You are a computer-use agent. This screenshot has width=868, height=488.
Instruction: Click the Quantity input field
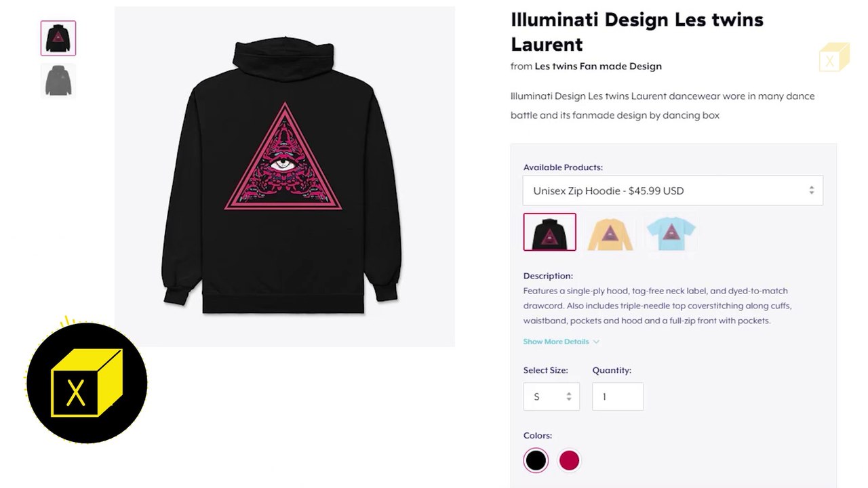point(617,396)
